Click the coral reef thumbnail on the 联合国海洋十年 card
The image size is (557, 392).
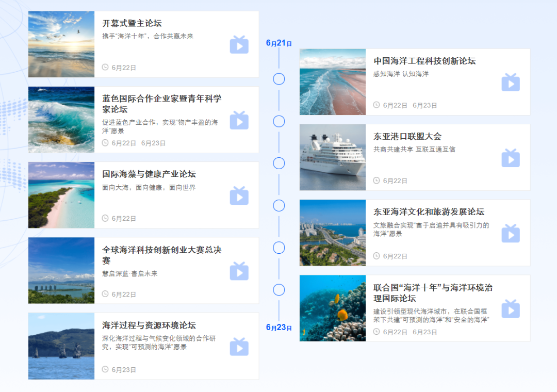[333, 308]
